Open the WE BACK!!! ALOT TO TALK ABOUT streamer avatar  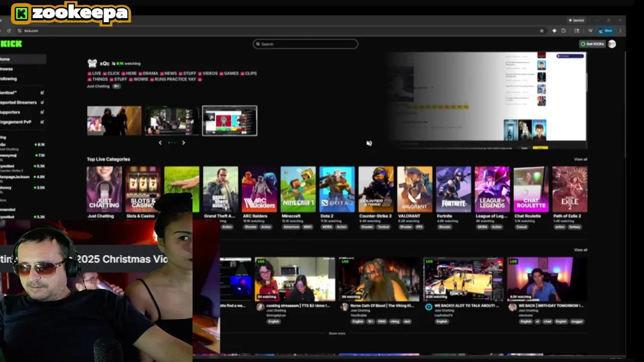click(429, 307)
